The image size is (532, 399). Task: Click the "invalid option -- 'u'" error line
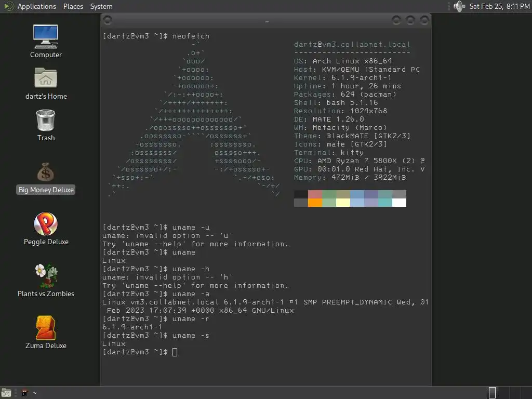pyautogui.click(x=168, y=236)
